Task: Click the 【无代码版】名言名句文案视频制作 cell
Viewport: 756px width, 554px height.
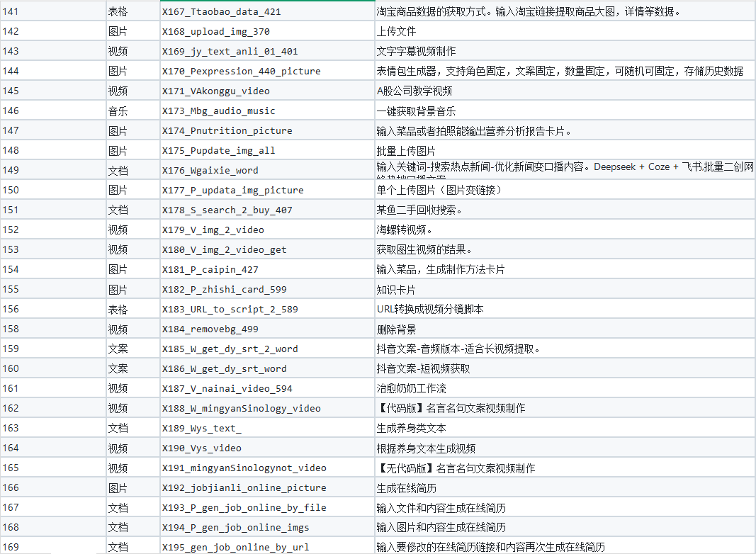Action: click(565, 468)
